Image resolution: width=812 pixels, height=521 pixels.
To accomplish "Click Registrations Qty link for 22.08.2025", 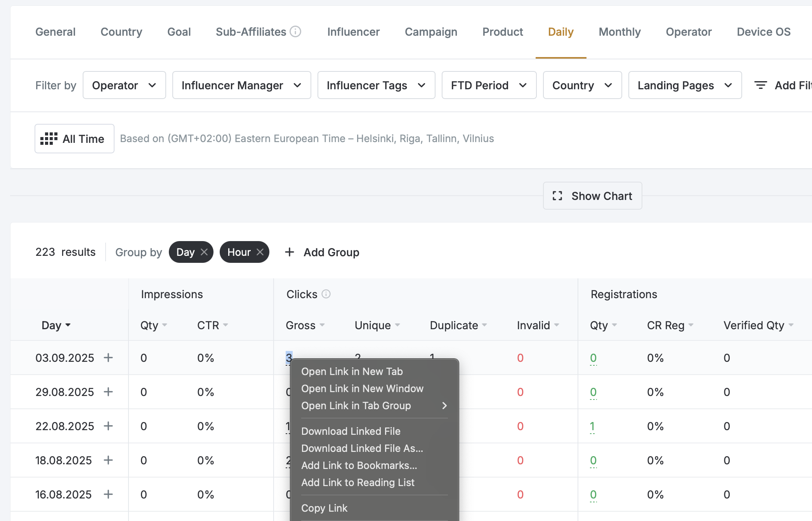I will [592, 426].
